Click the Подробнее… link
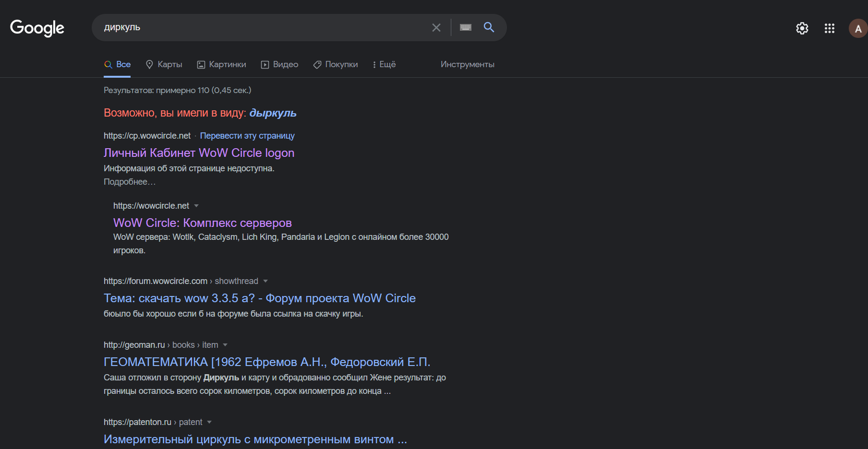Screen dimensions: 868x449 click(x=130, y=182)
